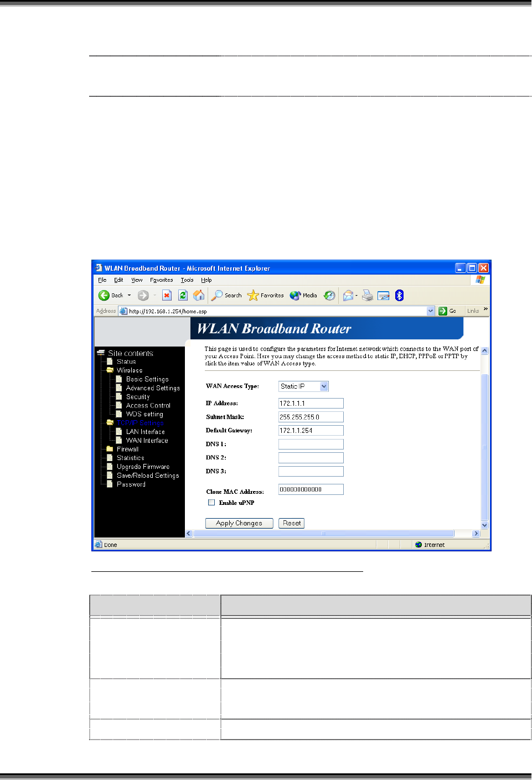
Task: Open the File menu
Action: pyautogui.click(x=102, y=280)
